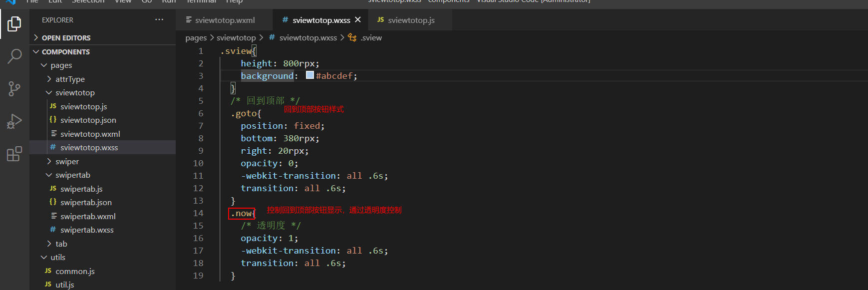Open Explorer more actions ellipsis

point(159,20)
